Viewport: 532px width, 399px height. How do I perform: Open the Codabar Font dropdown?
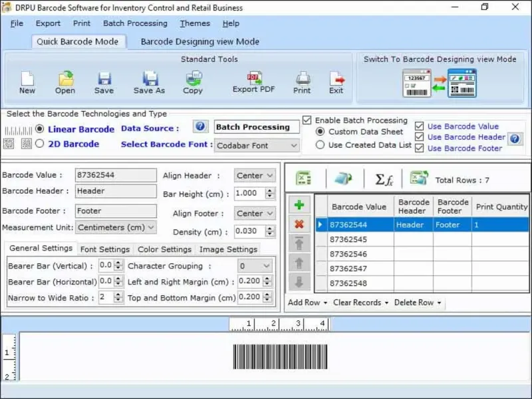point(257,145)
